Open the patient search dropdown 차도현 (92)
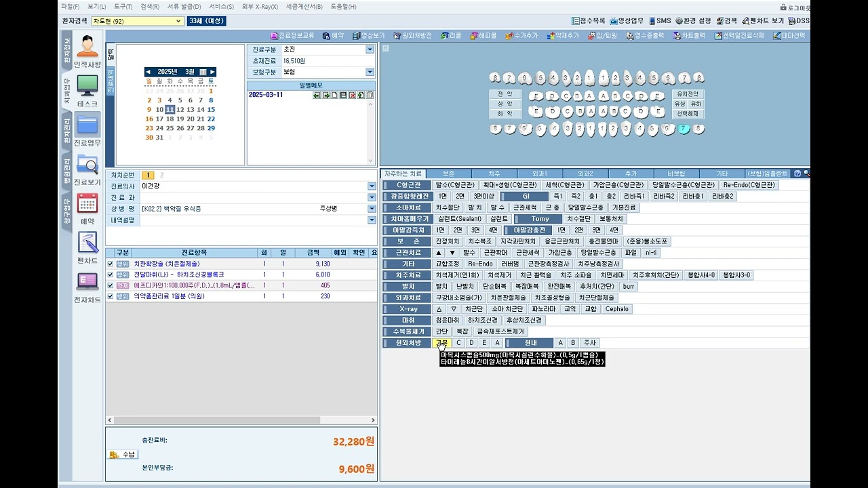This screenshot has width=868, height=488. pyautogui.click(x=179, y=21)
